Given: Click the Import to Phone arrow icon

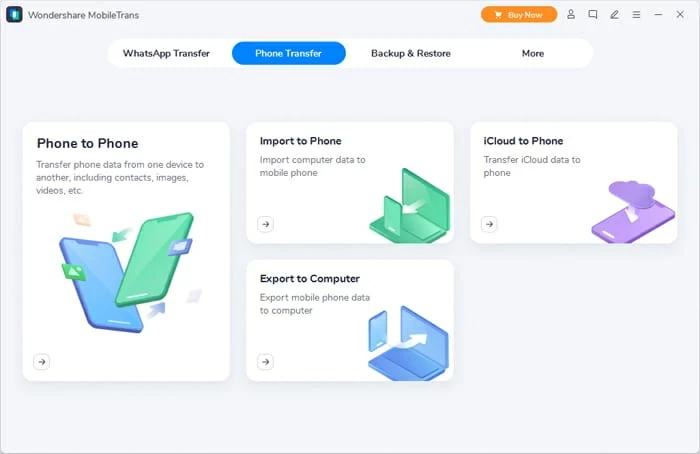Looking at the screenshot, I should coord(266,224).
